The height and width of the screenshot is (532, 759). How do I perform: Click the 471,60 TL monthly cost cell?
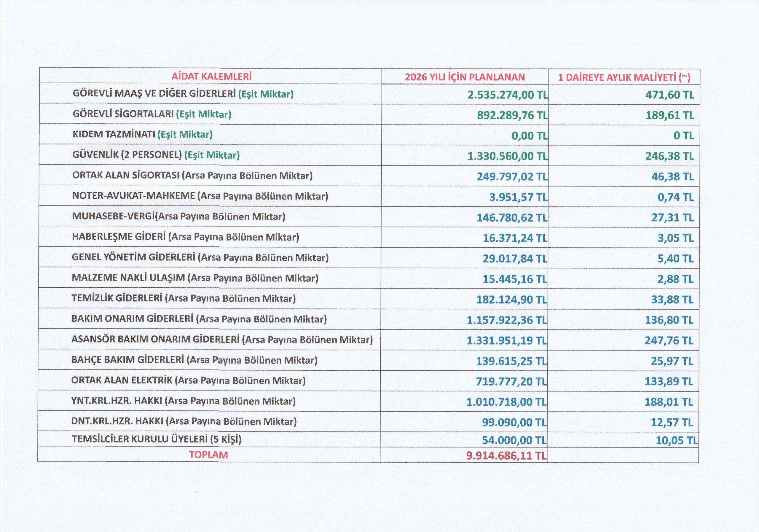coord(670,95)
